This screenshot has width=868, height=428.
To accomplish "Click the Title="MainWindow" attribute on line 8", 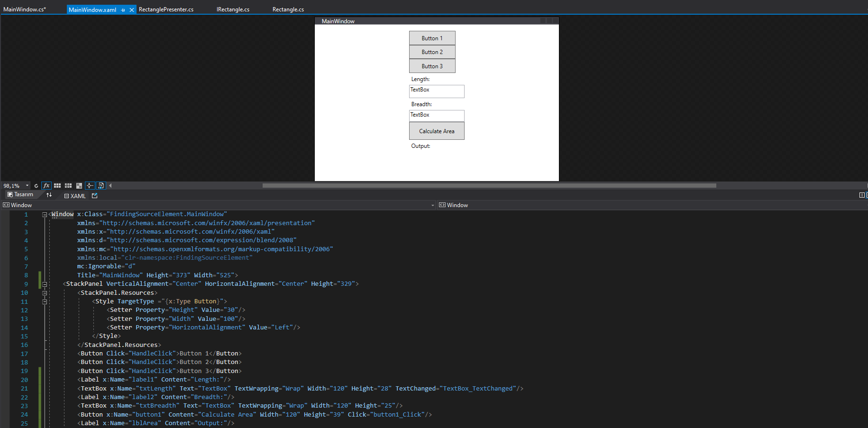I will (x=110, y=275).
